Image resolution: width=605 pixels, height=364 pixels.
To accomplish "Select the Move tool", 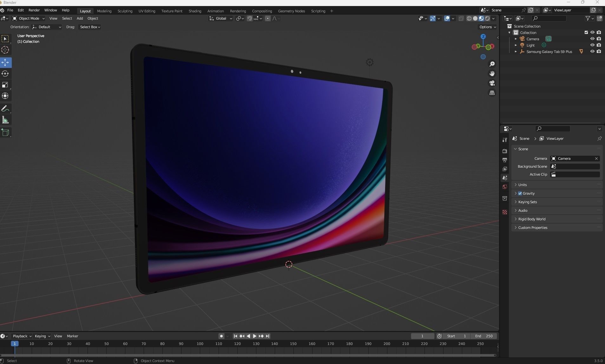I will coord(5,62).
